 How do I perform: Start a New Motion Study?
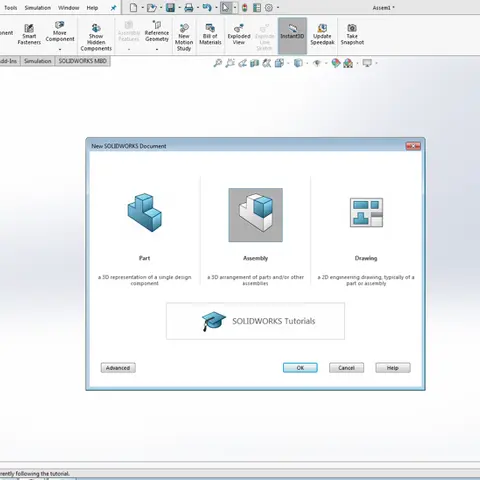[184, 37]
